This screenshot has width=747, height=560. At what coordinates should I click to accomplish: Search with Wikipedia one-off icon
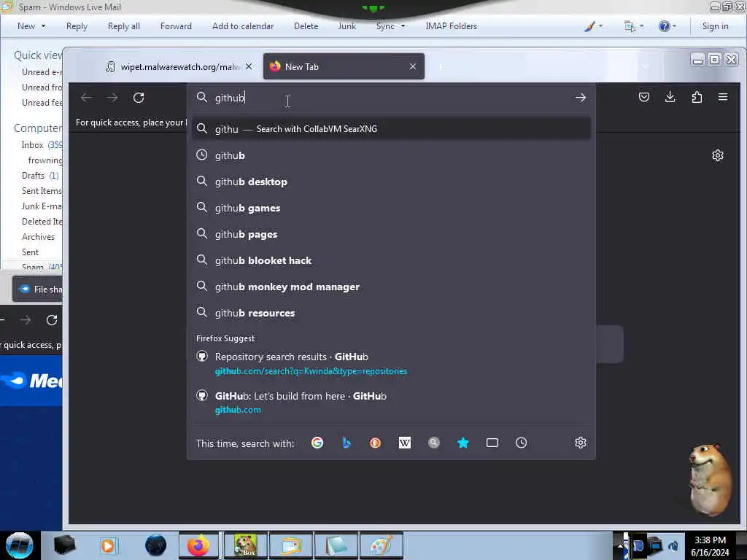[x=404, y=443]
